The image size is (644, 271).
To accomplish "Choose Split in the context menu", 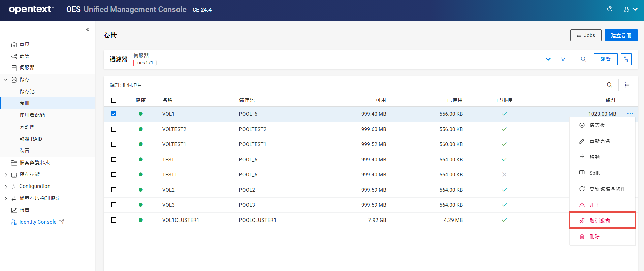I will coord(594,173).
